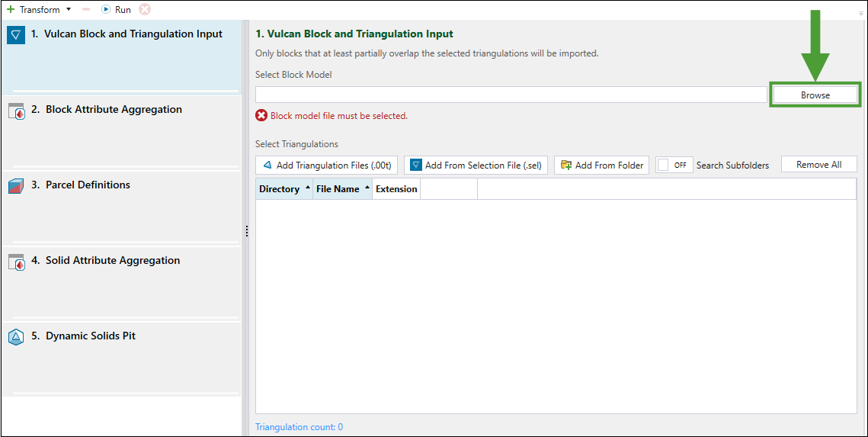This screenshot has height=437, width=868.
Task: Click the 'Select Block Model' label
Action: pyautogui.click(x=293, y=74)
